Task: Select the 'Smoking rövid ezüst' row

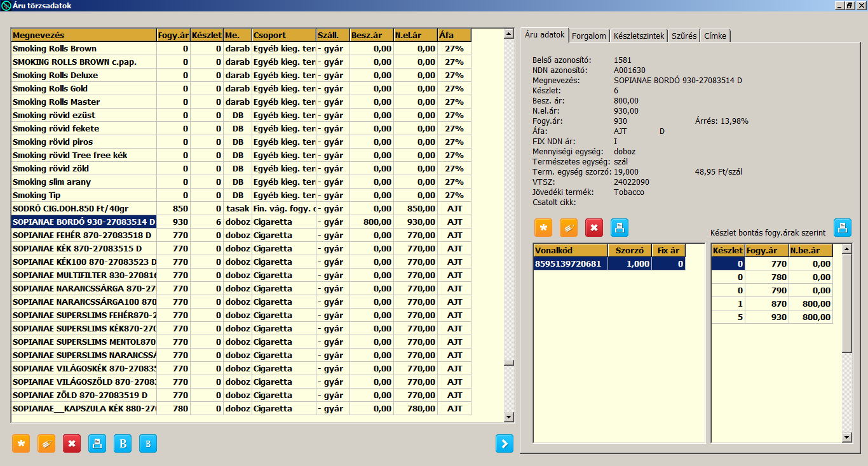Action: tap(241, 116)
